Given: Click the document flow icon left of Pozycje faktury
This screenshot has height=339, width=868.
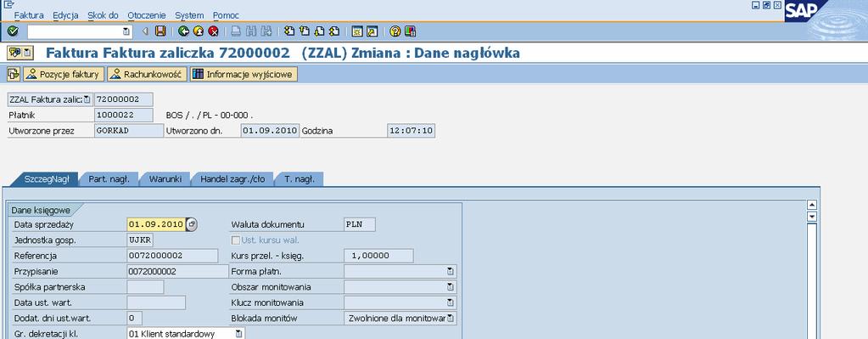Looking at the screenshot, I should coord(14,74).
